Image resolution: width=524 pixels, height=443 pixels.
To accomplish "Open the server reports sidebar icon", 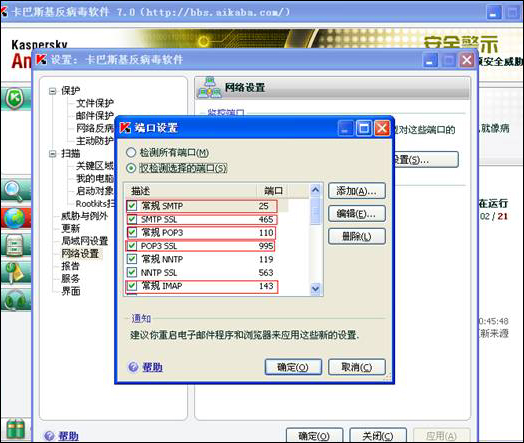I will (x=15, y=245).
